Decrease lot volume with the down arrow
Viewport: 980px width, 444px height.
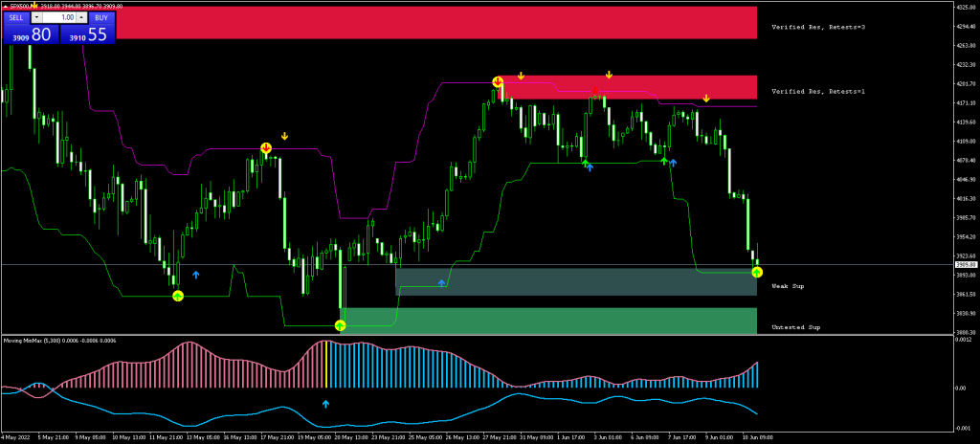pyautogui.click(x=37, y=17)
